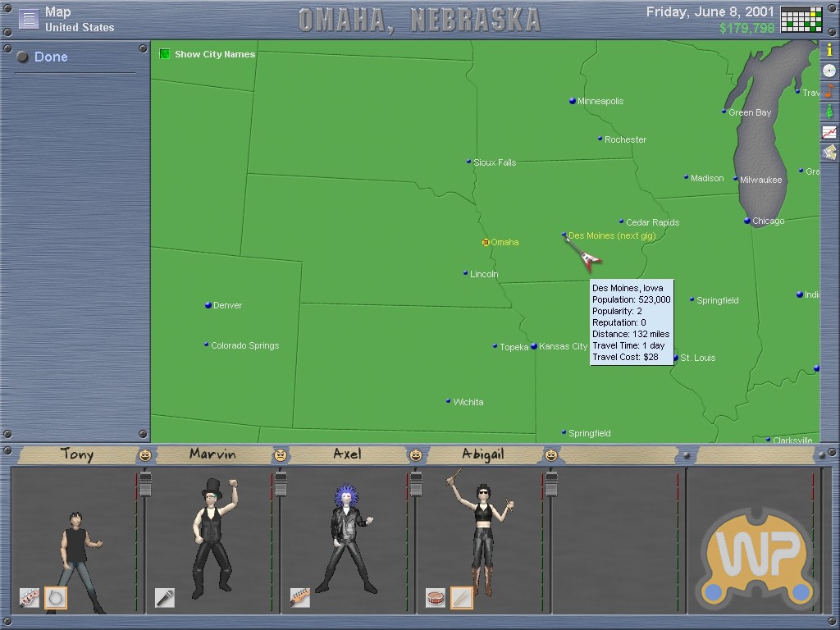
Task: Select the Abigail name tab
Action: pos(482,454)
